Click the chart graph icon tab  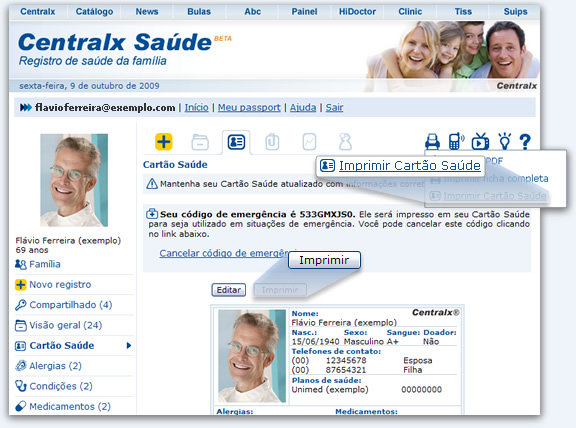click(x=309, y=142)
